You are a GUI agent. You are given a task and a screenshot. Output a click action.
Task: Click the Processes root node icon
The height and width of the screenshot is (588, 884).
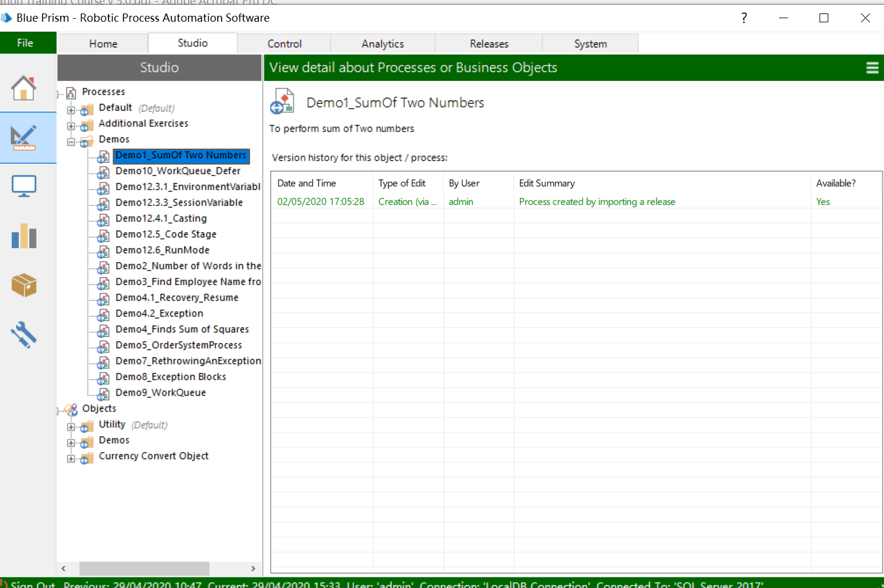[x=72, y=93]
